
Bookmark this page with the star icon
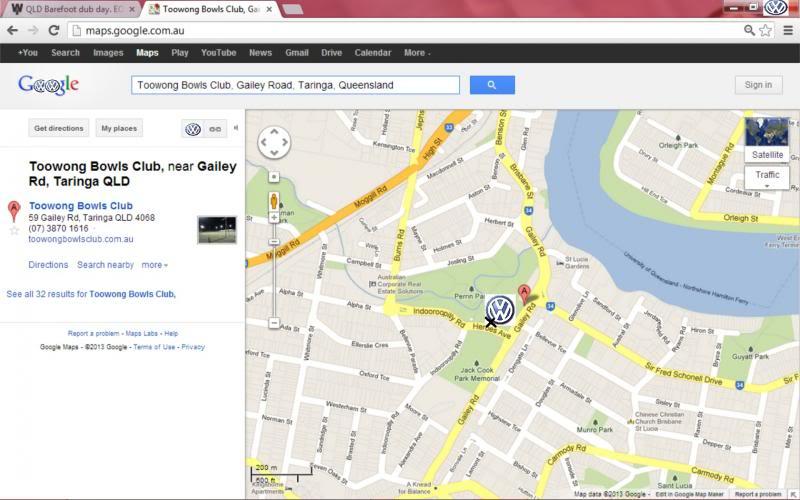765,31
